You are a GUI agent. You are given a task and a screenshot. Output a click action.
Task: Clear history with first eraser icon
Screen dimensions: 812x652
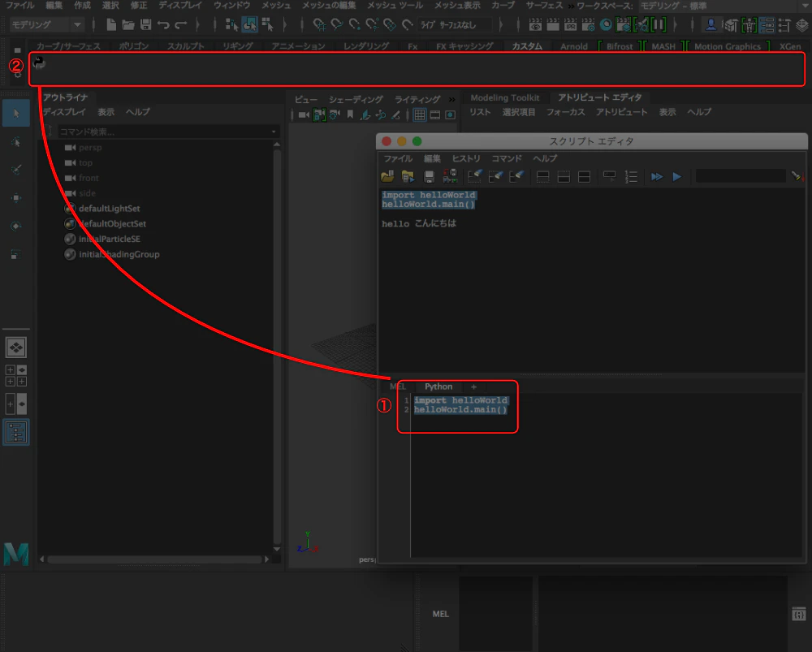(x=474, y=177)
